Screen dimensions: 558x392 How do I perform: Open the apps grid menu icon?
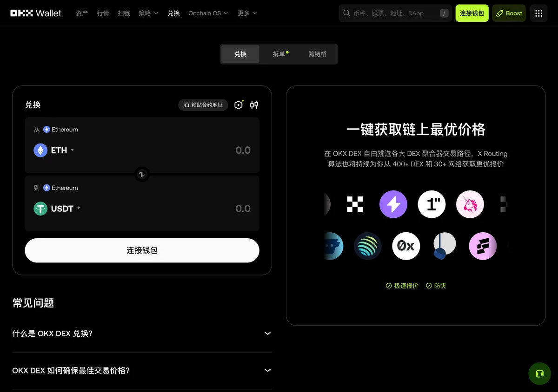(x=538, y=13)
